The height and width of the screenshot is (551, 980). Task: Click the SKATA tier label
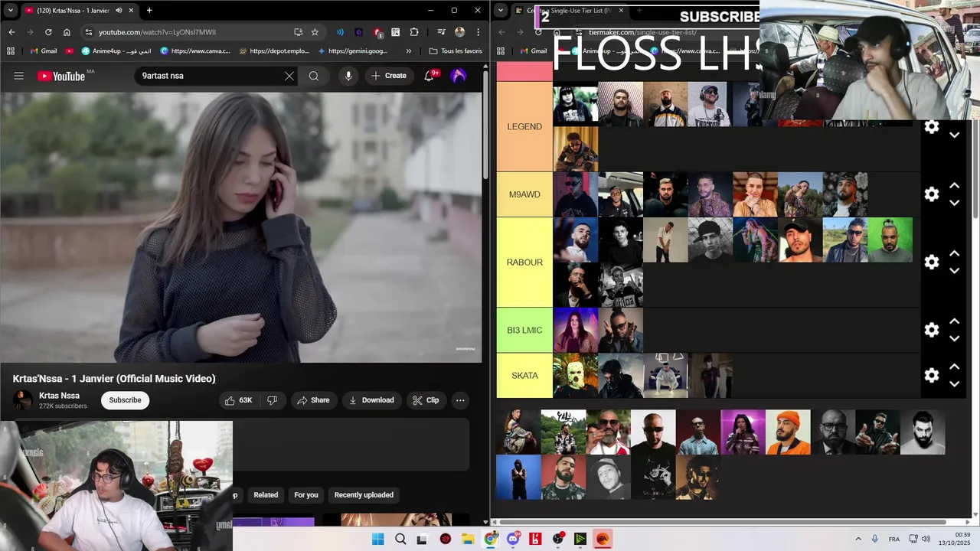tap(524, 376)
